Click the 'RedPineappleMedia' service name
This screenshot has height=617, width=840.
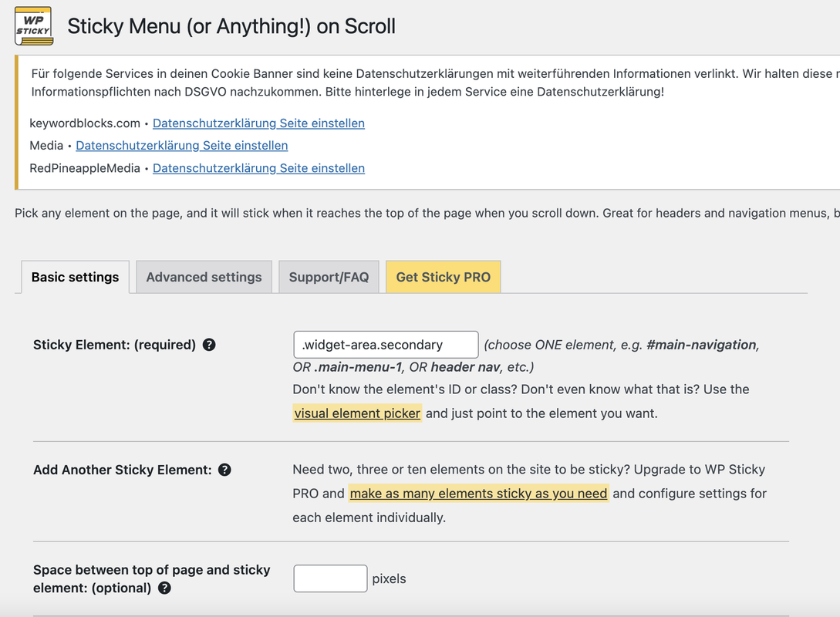(x=85, y=168)
